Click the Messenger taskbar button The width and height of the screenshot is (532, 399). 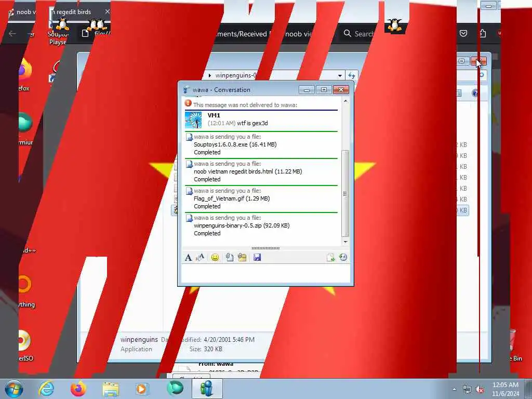pos(207,389)
